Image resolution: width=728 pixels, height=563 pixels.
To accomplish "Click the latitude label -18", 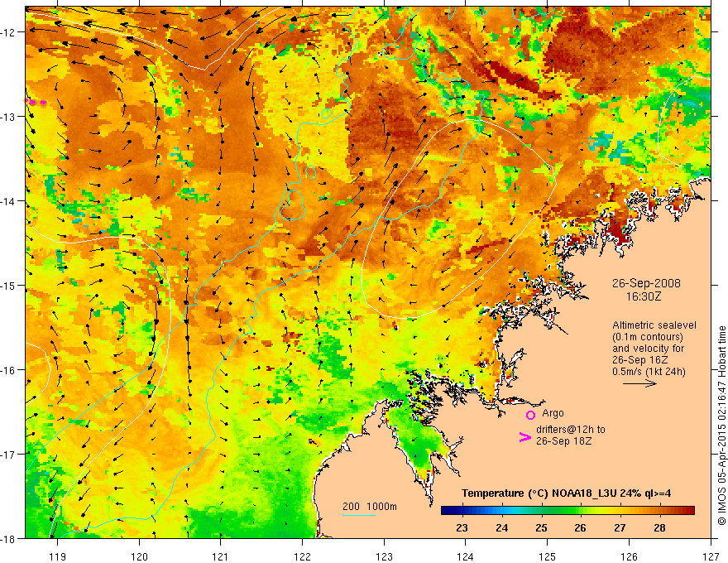I will [8, 539].
